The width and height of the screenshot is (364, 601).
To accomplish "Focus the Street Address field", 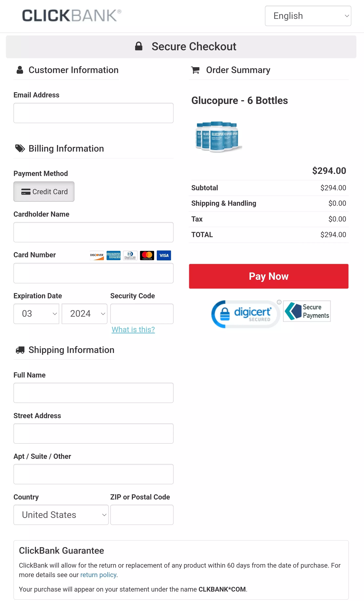I will click(x=93, y=433).
